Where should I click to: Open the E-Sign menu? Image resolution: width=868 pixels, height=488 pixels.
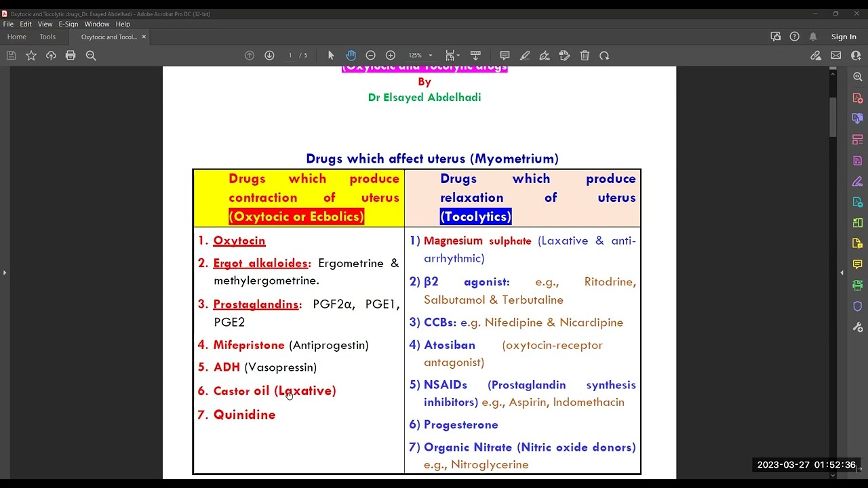[68, 24]
